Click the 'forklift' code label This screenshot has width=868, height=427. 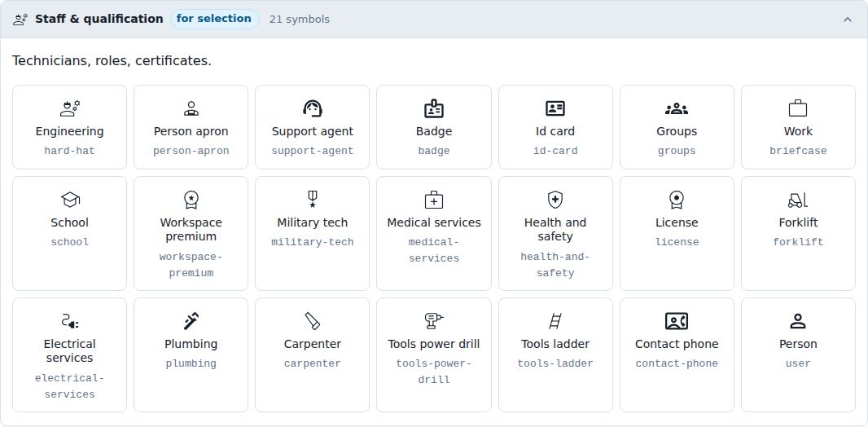798,242
